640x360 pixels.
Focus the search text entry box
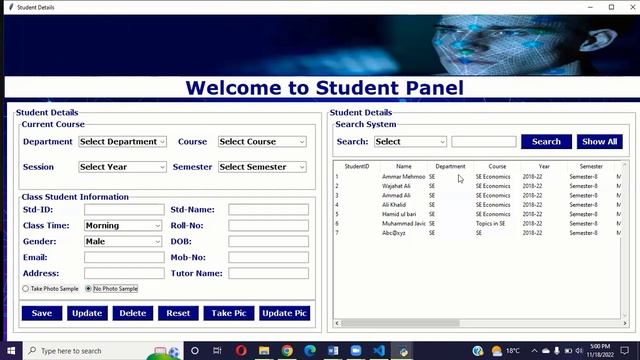click(x=484, y=142)
